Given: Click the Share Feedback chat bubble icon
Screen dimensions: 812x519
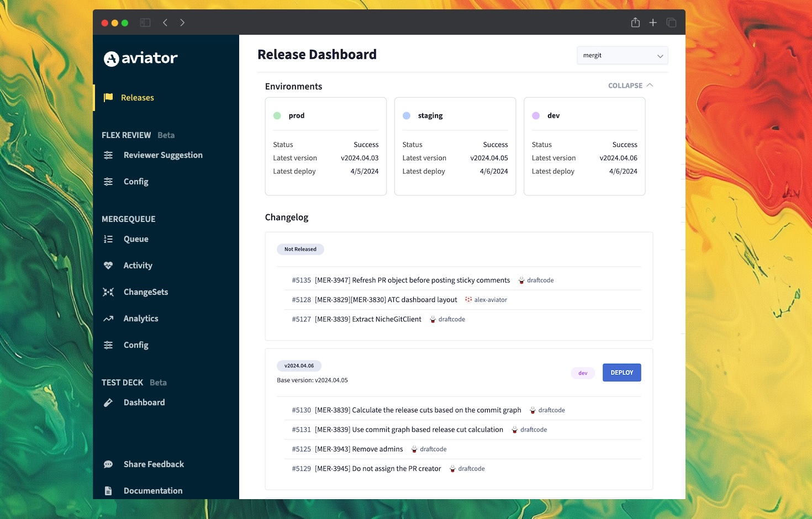Looking at the screenshot, I should click(x=108, y=464).
